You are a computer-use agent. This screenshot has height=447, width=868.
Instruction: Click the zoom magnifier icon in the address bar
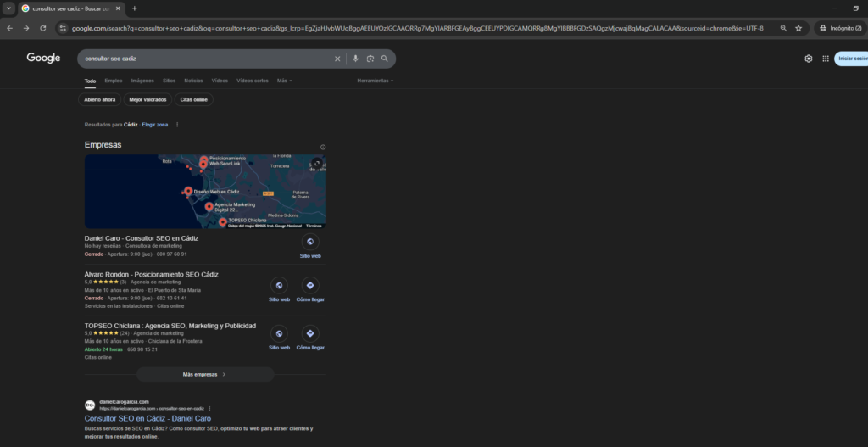click(x=783, y=28)
